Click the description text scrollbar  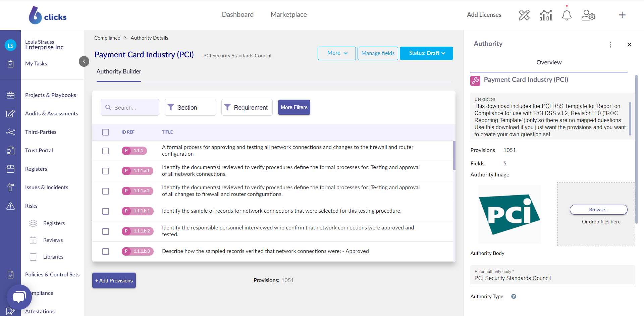630,118
